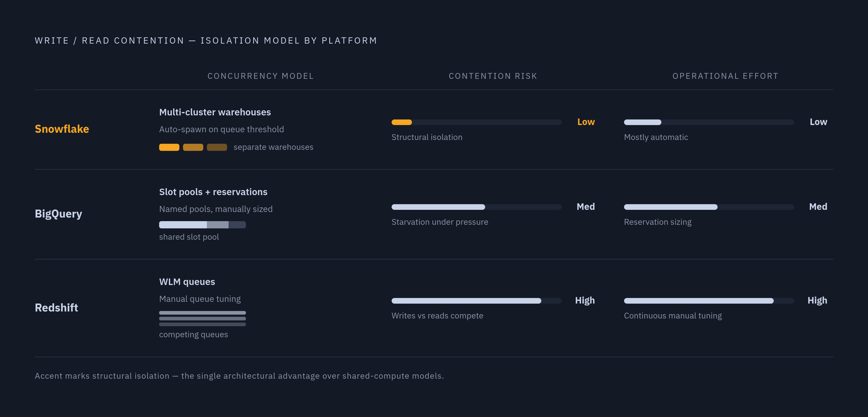Click the 'Manual queue tuning' text

(x=200, y=299)
